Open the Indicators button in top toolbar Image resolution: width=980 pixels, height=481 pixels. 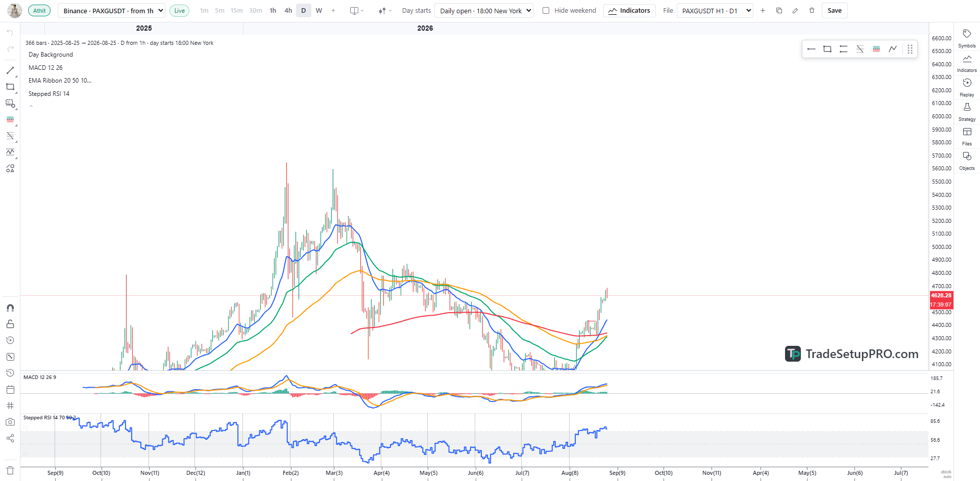[x=629, y=11]
